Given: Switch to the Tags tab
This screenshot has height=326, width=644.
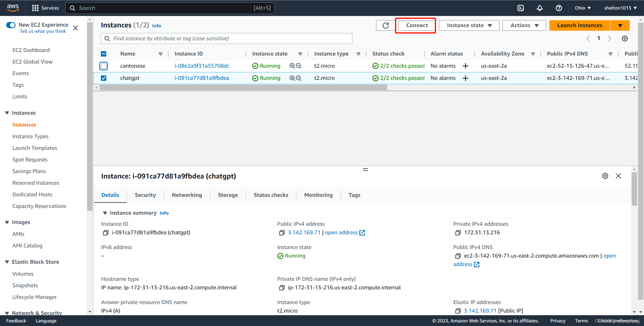Looking at the screenshot, I should click(x=354, y=195).
